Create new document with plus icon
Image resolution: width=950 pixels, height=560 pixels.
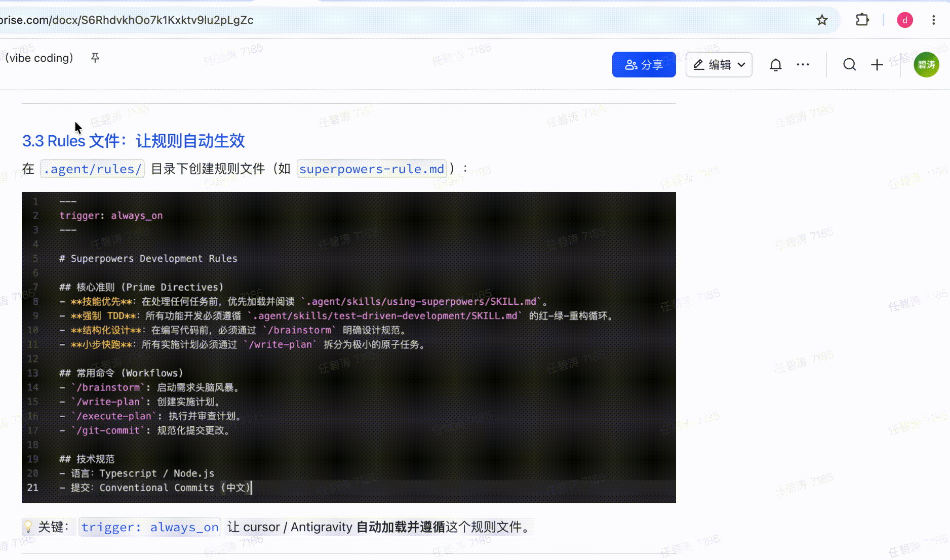[877, 65]
